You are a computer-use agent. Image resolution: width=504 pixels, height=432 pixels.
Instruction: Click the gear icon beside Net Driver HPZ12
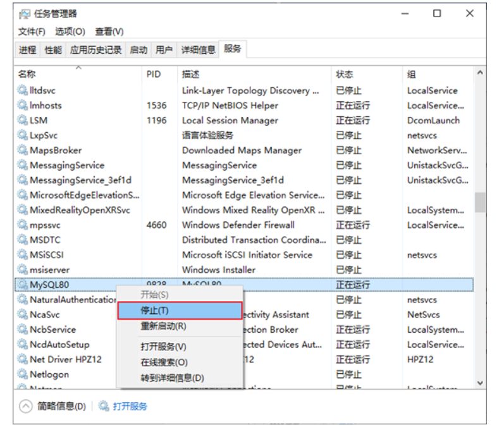point(23,359)
